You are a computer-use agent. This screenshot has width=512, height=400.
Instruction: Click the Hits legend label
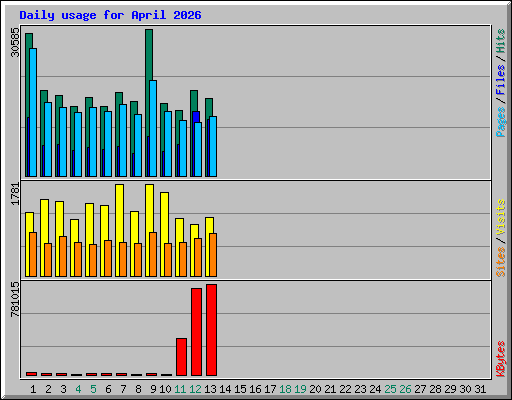[x=501, y=41]
